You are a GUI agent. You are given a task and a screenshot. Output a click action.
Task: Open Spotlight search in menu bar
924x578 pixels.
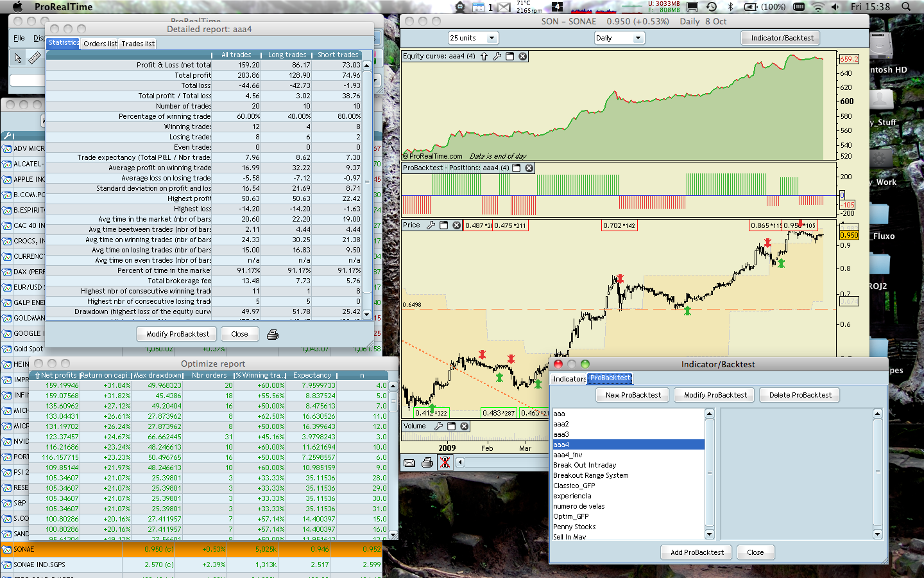(x=906, y=7)
